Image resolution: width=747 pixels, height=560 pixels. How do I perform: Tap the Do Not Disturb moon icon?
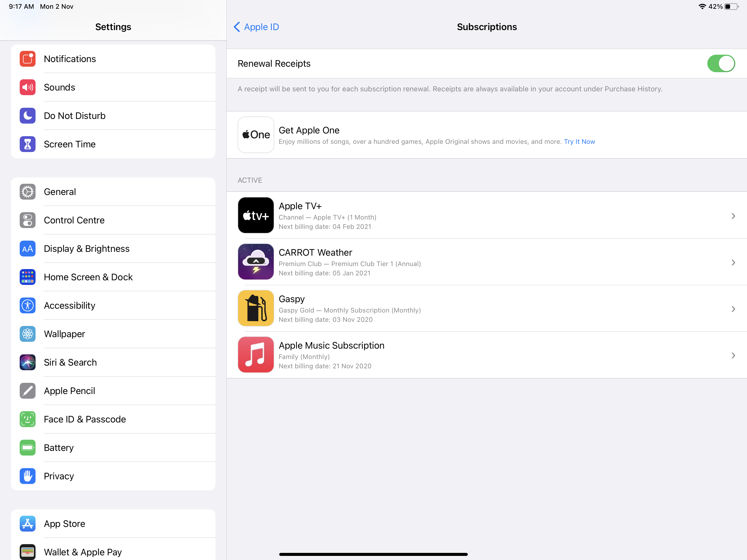(x=28, y=115)
